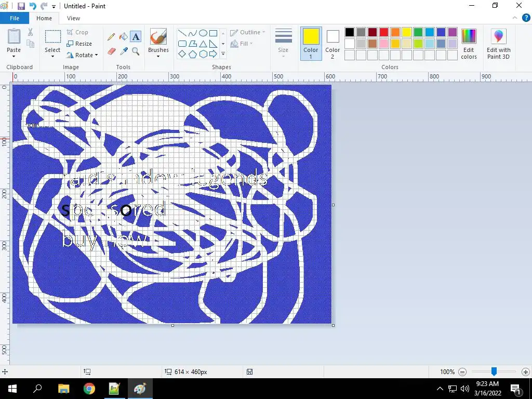Choose the Diamond shape
Screen dimensions: 532x399
[182, 54]
